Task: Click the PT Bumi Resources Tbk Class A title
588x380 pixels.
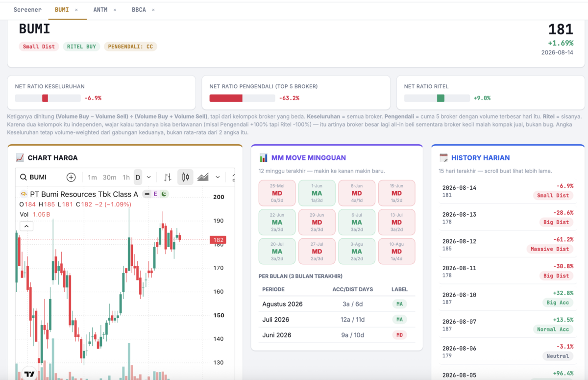Action: 84,194
